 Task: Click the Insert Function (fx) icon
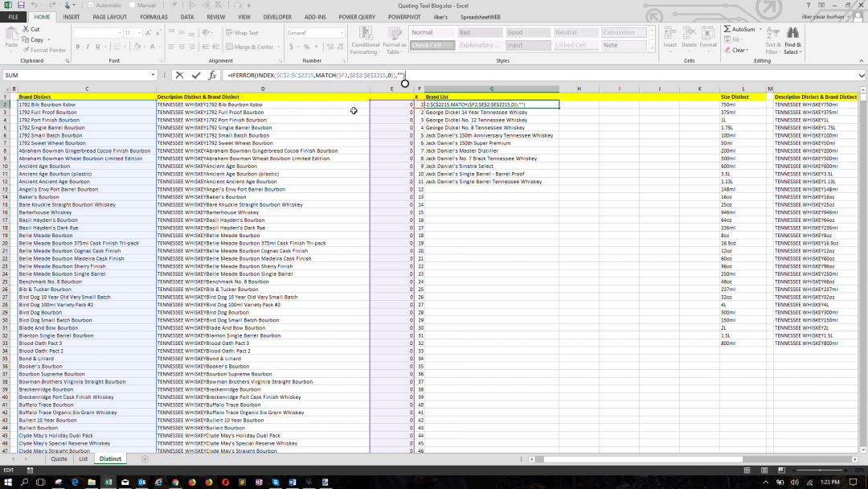211,74
